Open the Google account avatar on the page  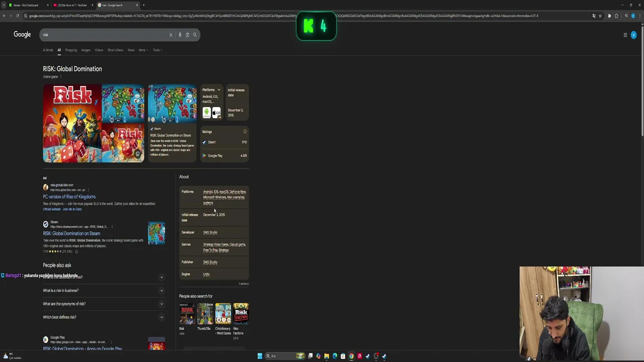633,35
